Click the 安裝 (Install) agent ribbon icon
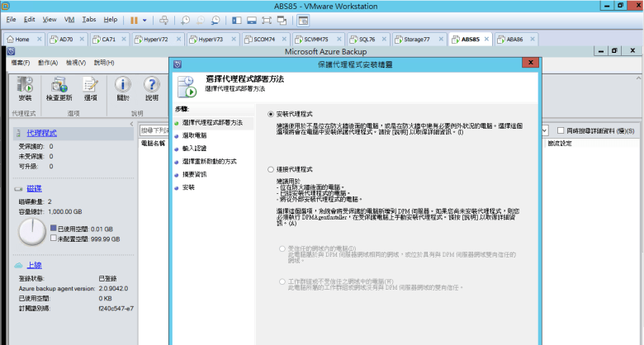The image size is (644, 345). 25,87
